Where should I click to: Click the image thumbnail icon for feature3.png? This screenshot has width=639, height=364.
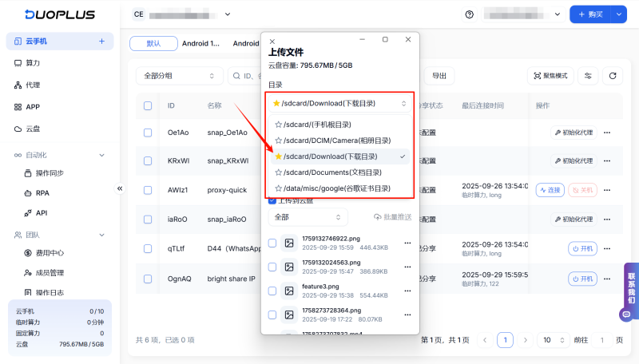coord(291,291)
